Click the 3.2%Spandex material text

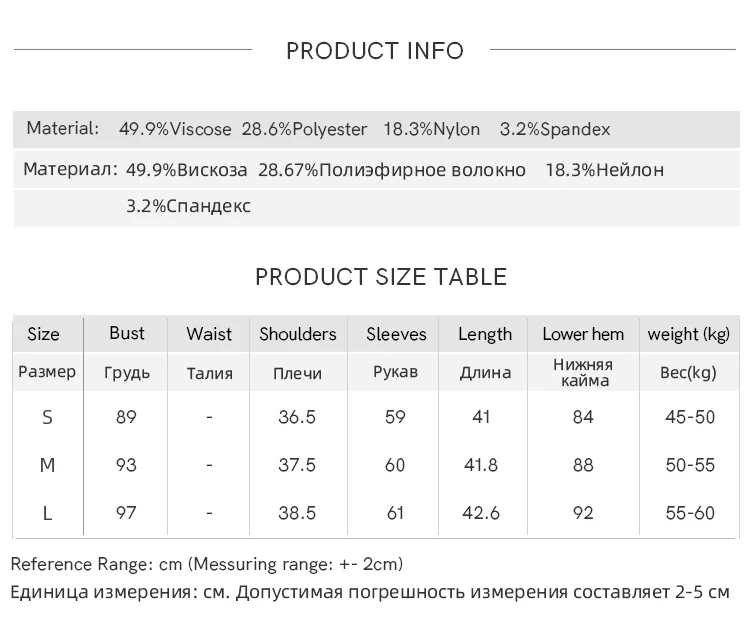point(555,129)
